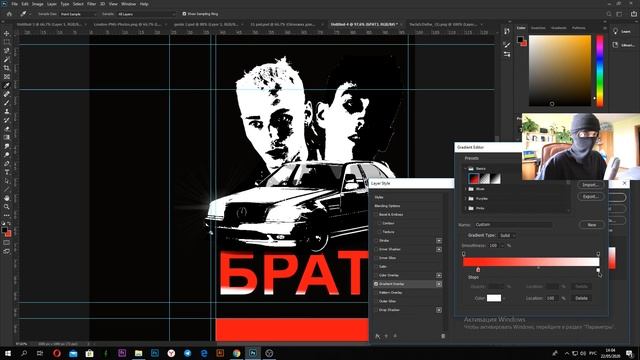The height and width of the screenshot is (360, 640).
Task: Open the File menu
Action: (x=14, y=4)
